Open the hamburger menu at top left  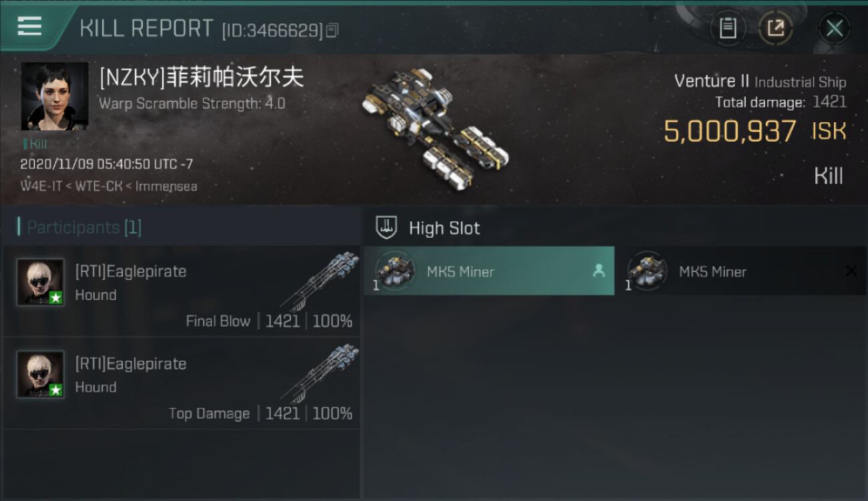pos(29,26)
